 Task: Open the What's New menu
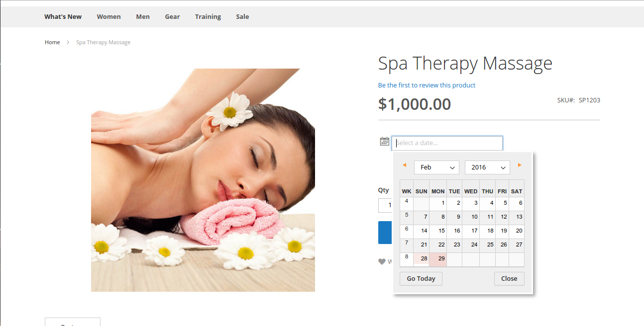tap(63, 16)
